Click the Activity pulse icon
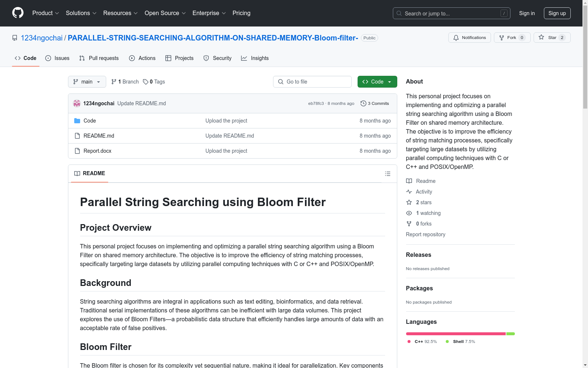This screenshot has width=588, height=368. [409, 192]
